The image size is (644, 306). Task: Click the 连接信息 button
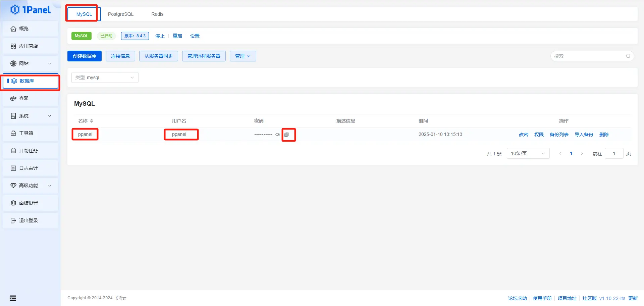pyautogui.click(x=120, y=56)
